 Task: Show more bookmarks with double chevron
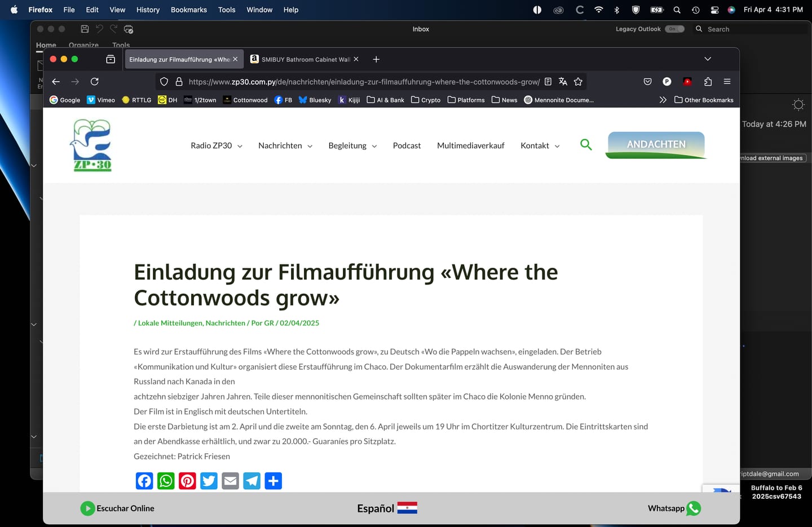pyautogui.click(x=663, y=100)
